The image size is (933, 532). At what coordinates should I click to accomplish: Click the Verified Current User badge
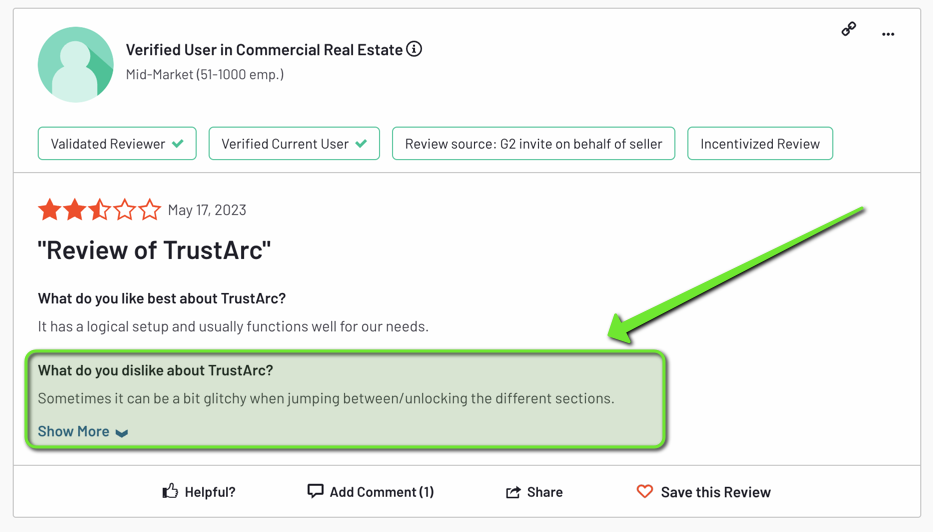pyautogui.click(x=294, y=143)
